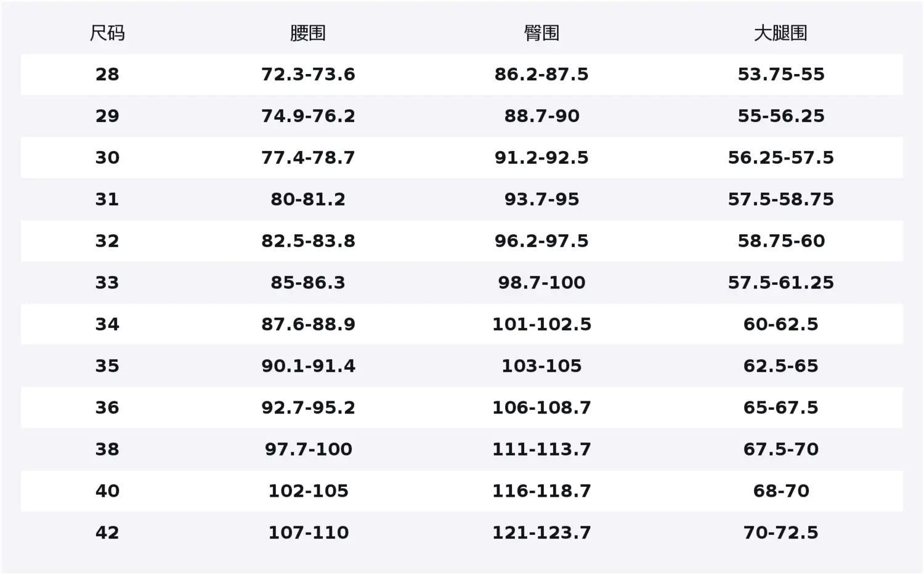Select the thigh value 57.5-58.75
Screen dimensions: 924x575
pyautogui.click(x=780, y=199)
